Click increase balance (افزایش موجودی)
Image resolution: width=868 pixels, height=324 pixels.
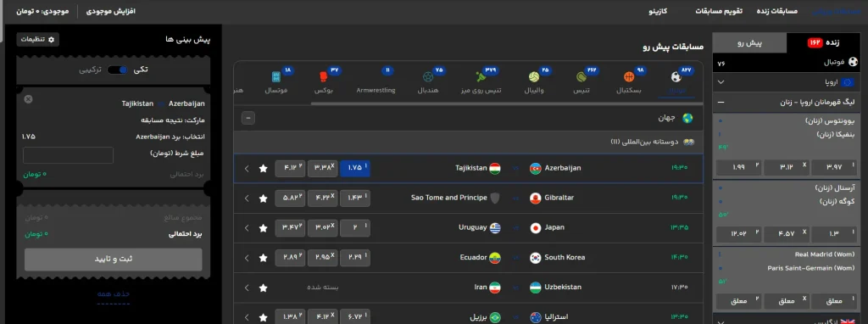111,11
